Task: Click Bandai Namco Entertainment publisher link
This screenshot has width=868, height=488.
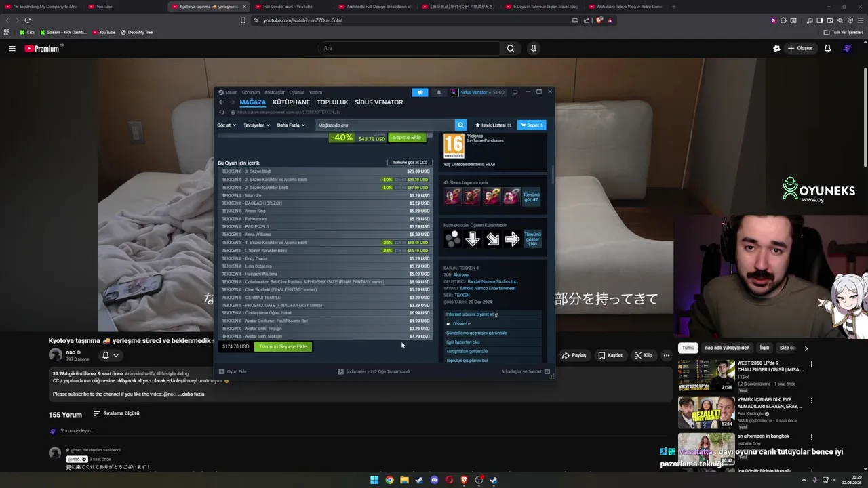Action: [488, 288]
